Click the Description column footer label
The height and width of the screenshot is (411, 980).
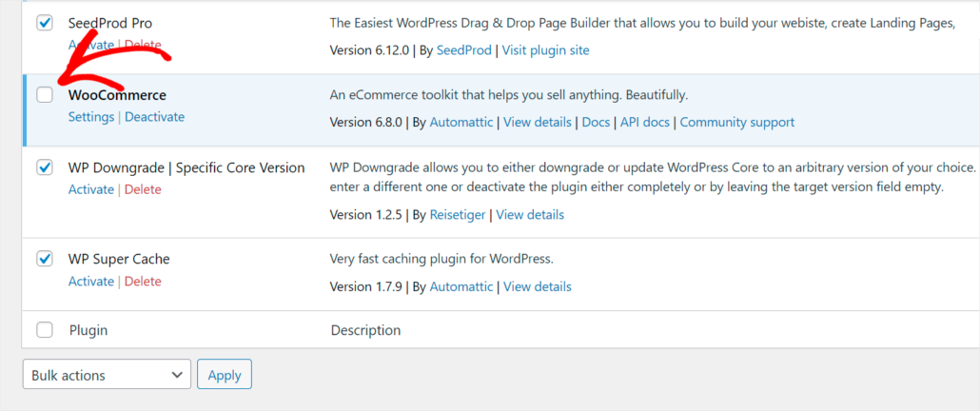point(365,330)
